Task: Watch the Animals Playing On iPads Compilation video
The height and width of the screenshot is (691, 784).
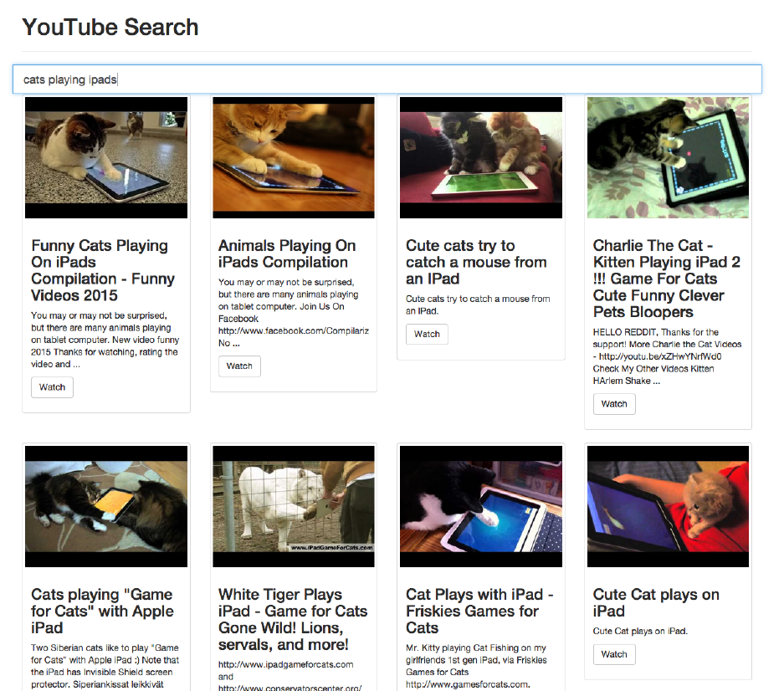Action: (239, 366)
